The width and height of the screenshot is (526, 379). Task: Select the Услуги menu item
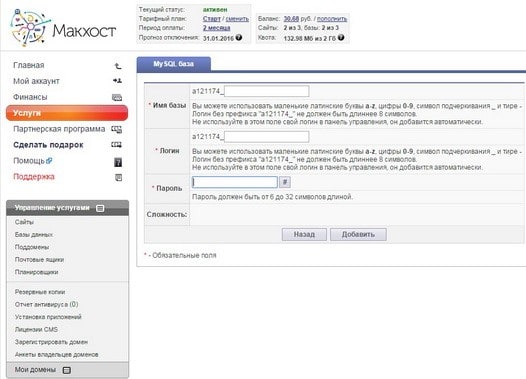(67, 113)
